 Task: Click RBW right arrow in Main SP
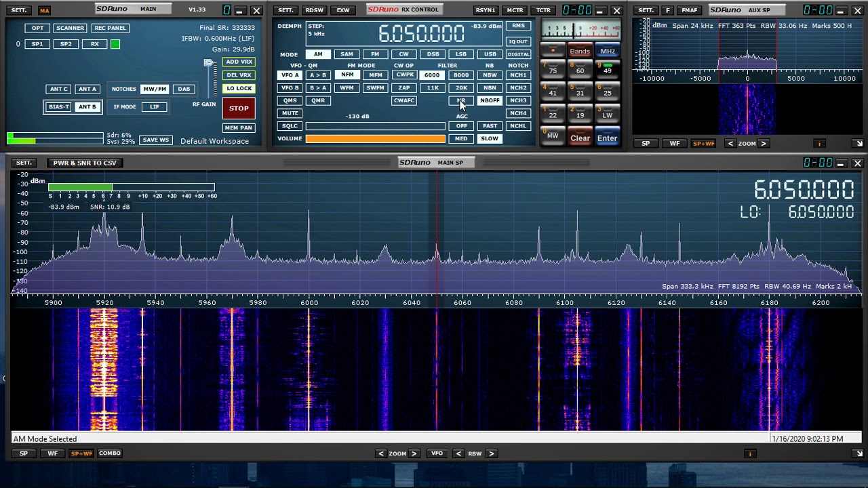click(x=491, y=453)
